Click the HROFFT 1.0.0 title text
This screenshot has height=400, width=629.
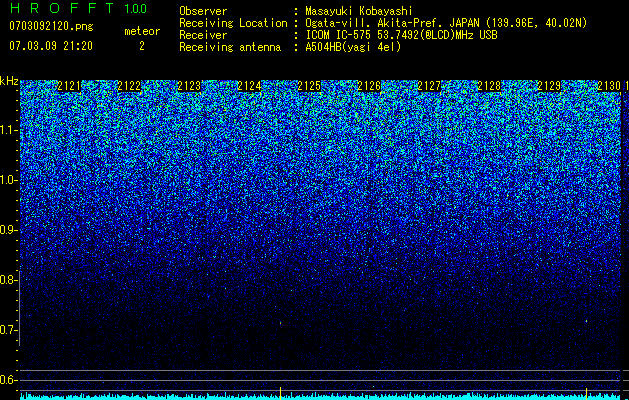click(x=78, y=8)
